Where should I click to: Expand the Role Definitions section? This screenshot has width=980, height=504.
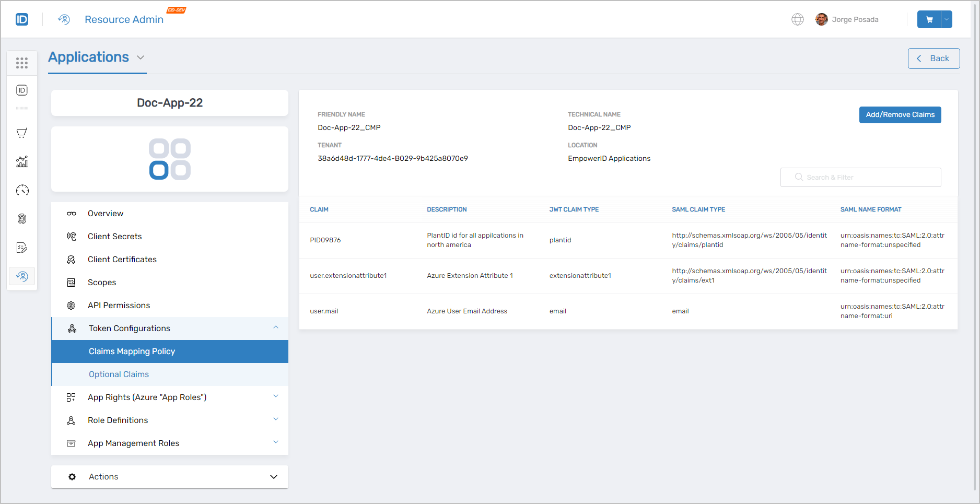[x=276, y=420]
